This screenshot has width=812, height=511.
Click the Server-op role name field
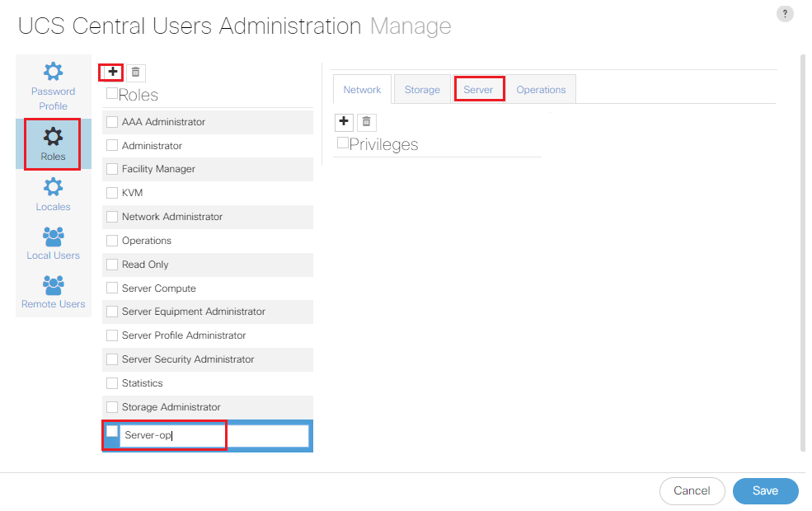[x=214, y=435]
